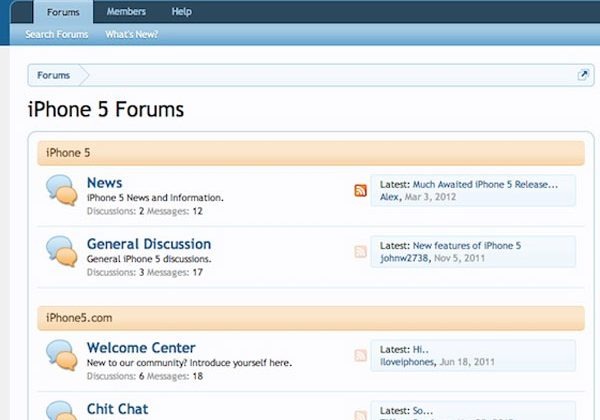Open the Much Awaited iPhone 5 Release thread
The image size is (600, 420).
[x=485, y=184]
